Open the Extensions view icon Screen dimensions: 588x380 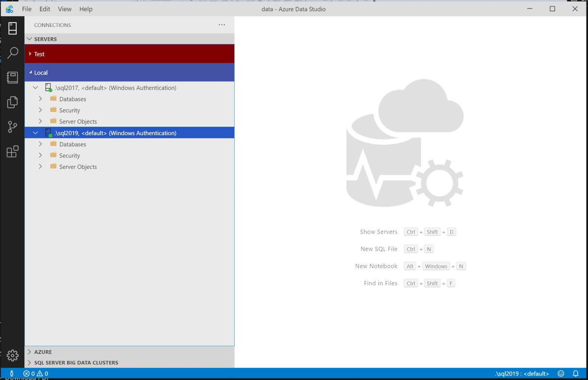pos(13,152)
